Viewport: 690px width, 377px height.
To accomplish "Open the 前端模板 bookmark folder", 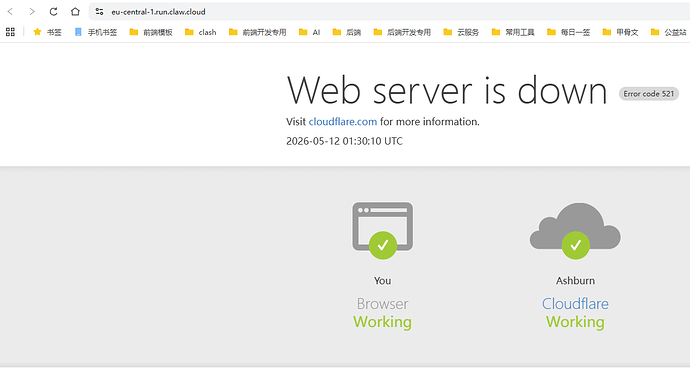I will tap(151, 32).
